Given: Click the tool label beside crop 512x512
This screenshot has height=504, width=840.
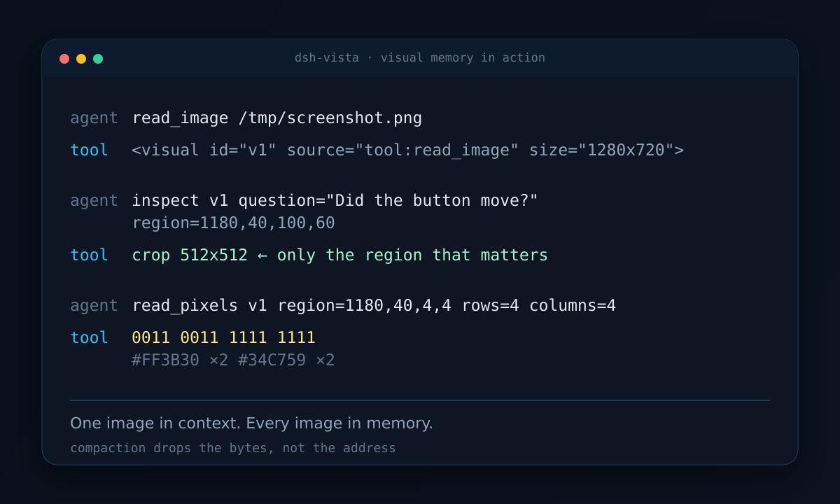Looking at the screenshot, I should click(89, 255).
